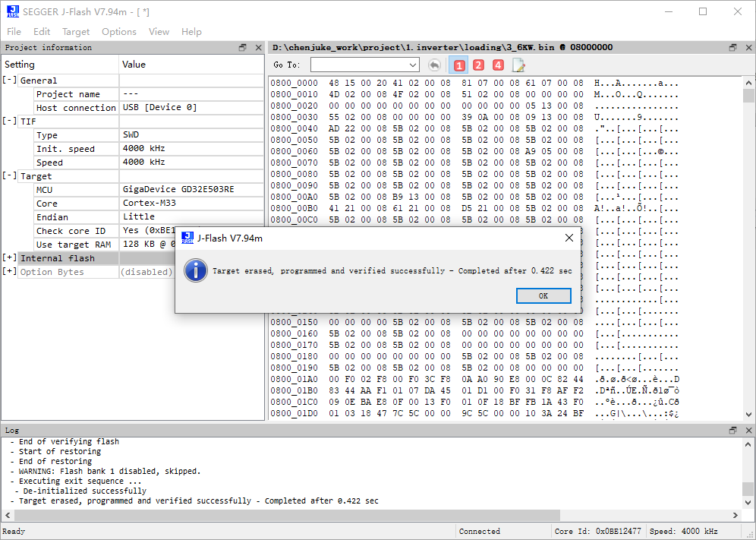Open the File menu
Image resolution: width=756 pixels, height=540 pixels.
click(x=14, y=32)
